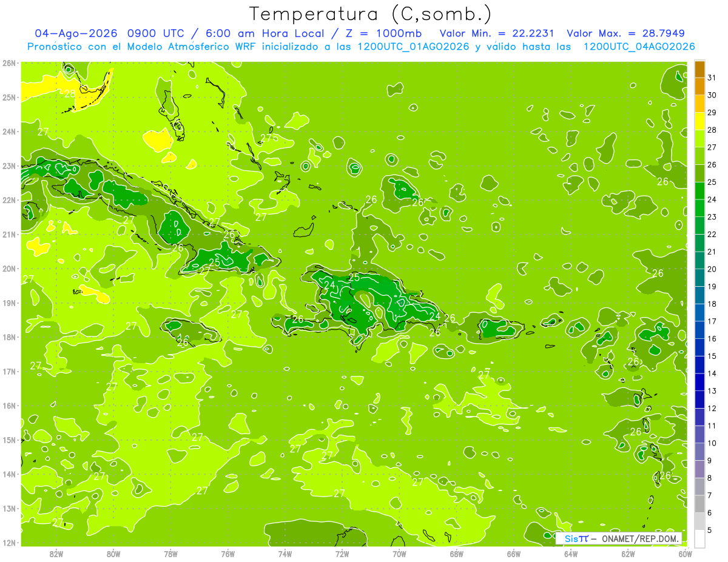
Task: Click legend value "18" on the colorbar
Action: [x=712, y=304]
